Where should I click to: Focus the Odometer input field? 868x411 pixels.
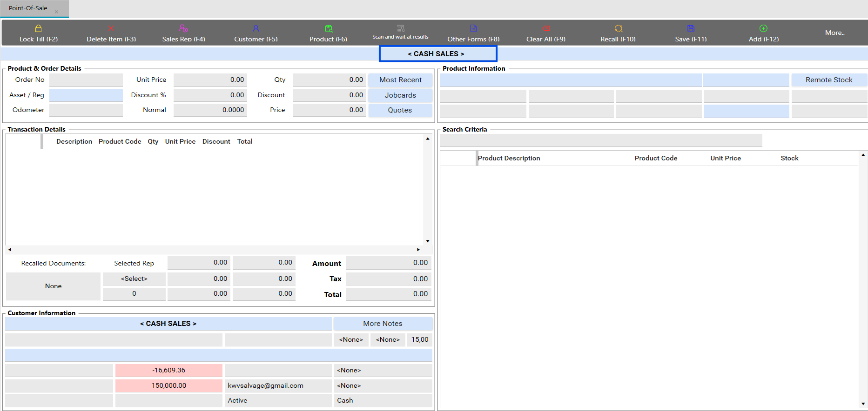pos(86,110)
